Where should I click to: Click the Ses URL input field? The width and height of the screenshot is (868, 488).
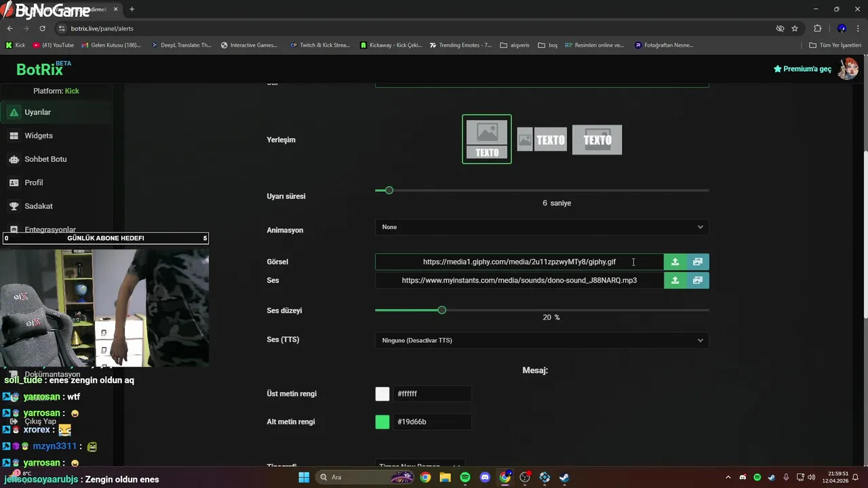tap(519, 280)
